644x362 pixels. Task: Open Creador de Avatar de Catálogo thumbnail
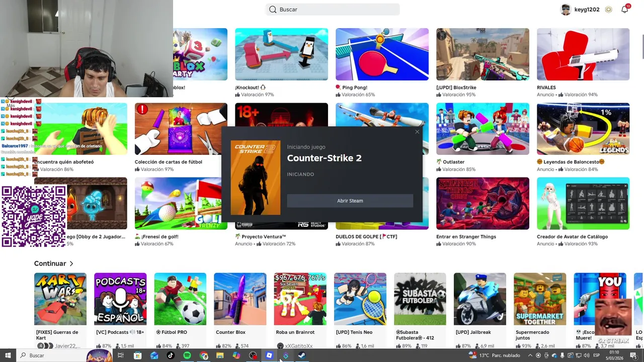583,204
